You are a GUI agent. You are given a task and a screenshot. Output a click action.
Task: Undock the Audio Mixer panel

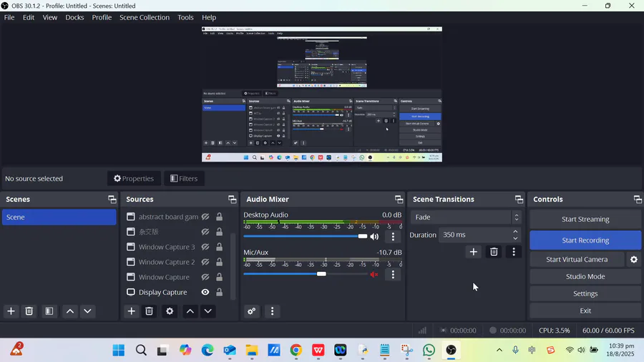click(399, 199)
